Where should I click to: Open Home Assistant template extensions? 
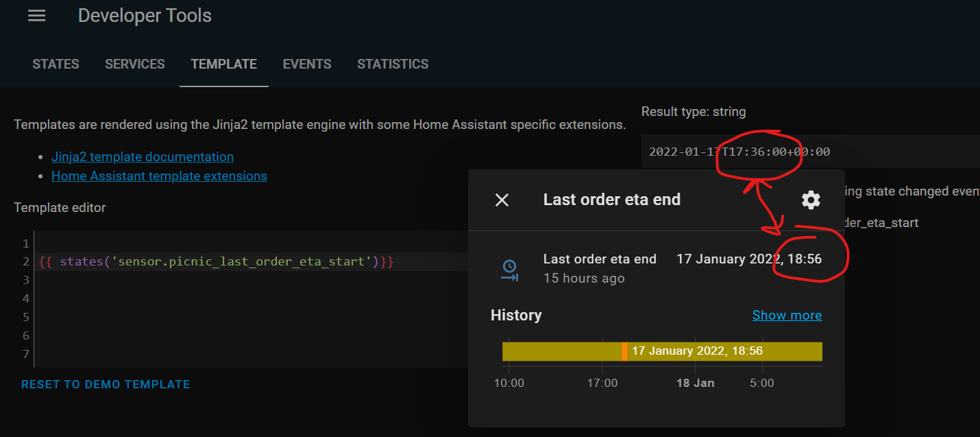(159, 176)
